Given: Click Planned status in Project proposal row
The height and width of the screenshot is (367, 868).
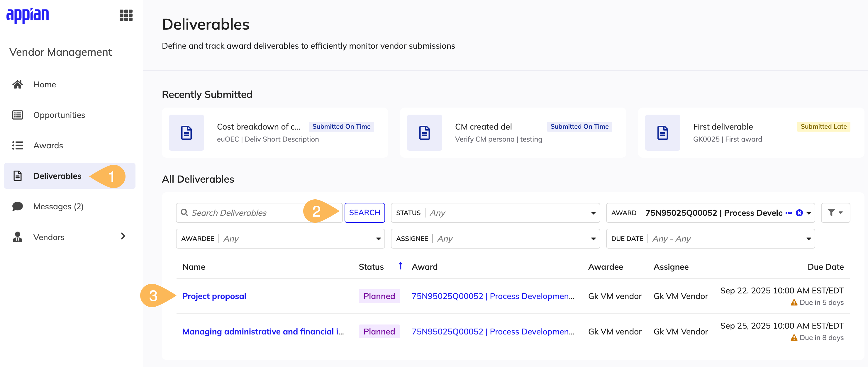Looking at the screenshot, I should pos(379,296).
